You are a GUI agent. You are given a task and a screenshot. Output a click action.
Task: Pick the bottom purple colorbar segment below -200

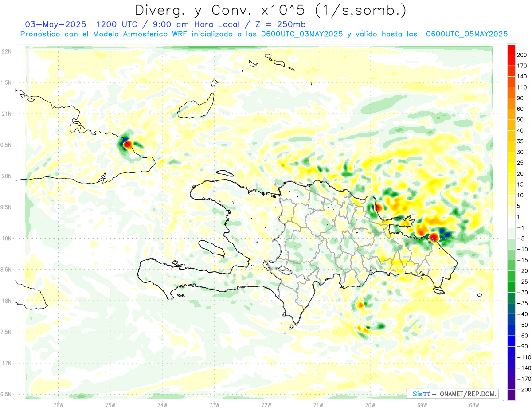coord(511,395)
